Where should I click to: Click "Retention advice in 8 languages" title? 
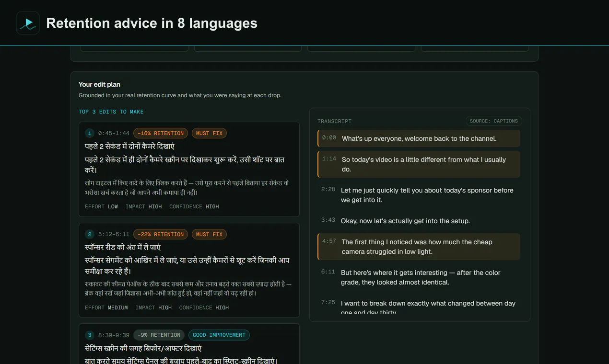(152, 23)
